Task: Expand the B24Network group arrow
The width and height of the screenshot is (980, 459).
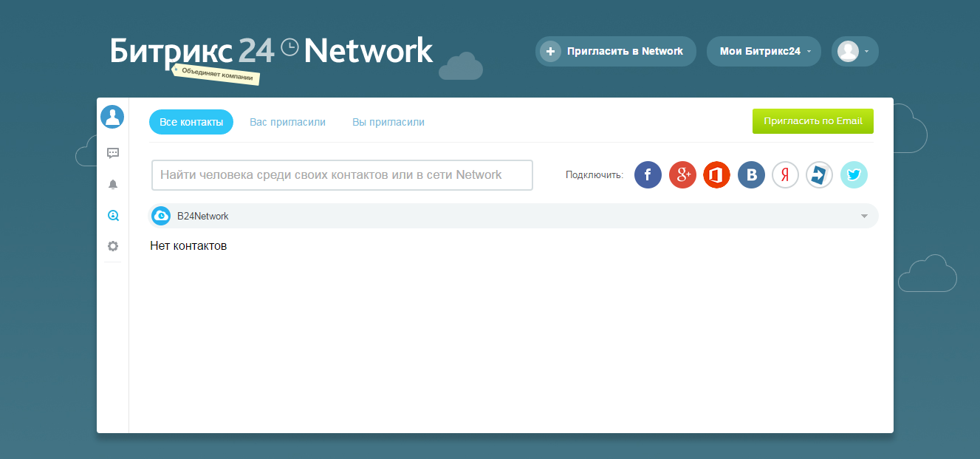Action: click(x=864, y=217)
